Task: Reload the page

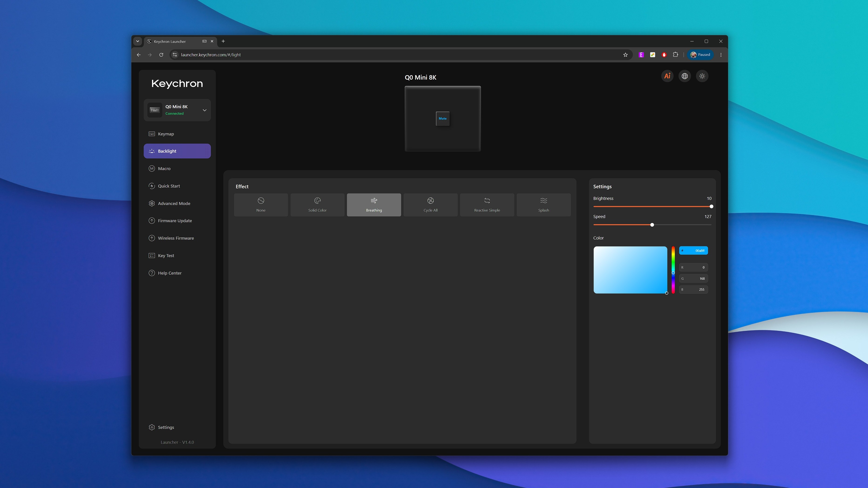Action: [161, 54]
